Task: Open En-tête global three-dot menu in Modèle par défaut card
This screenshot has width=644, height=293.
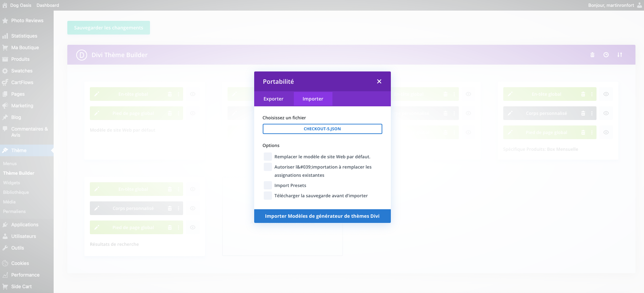Action: 179,94
